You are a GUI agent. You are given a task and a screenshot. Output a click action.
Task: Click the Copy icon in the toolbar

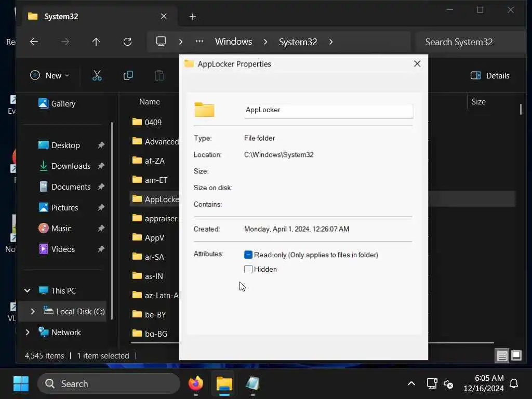pyautogui.click(x=128, y=76)
